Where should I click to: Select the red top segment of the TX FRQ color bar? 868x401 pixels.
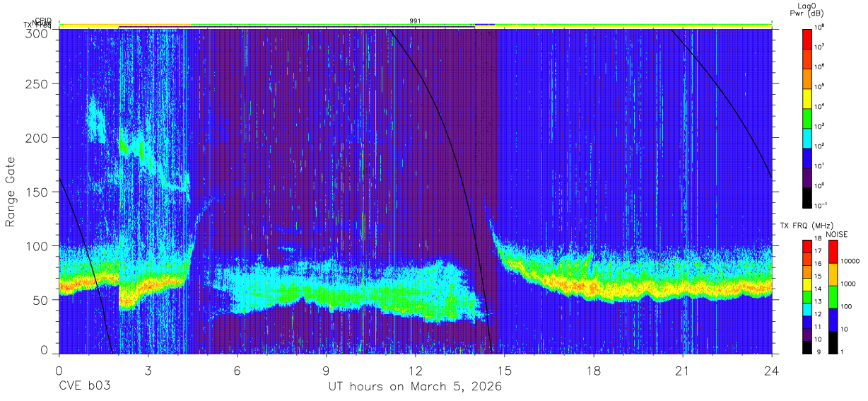[807, 245]
